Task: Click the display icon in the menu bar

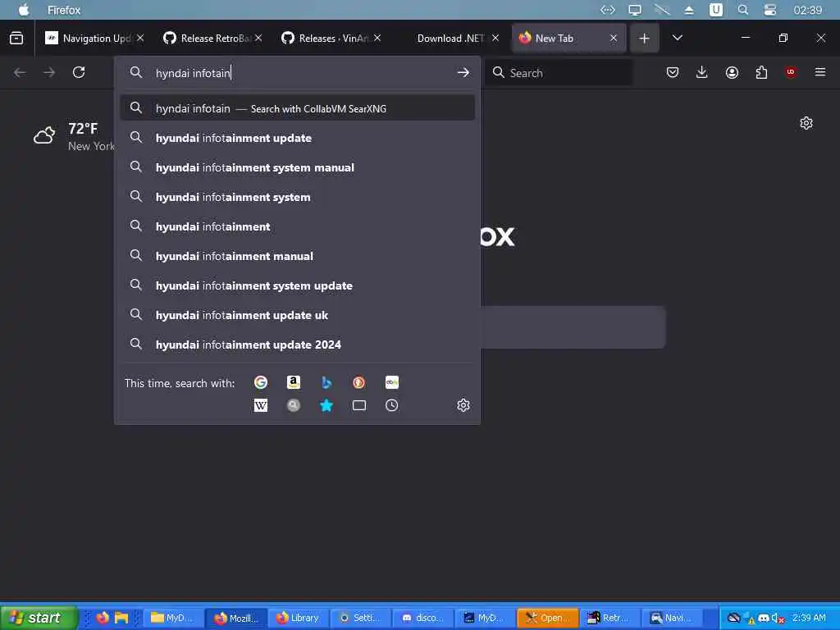Action: pos(635,10)
